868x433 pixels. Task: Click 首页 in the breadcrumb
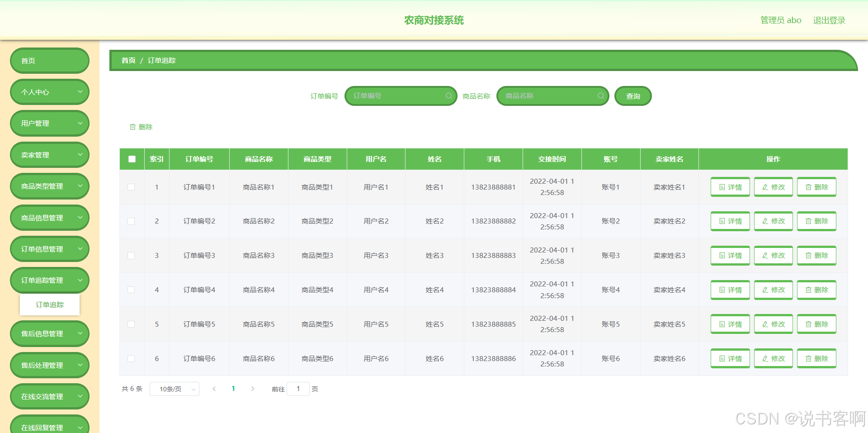(x=128, y=60)
